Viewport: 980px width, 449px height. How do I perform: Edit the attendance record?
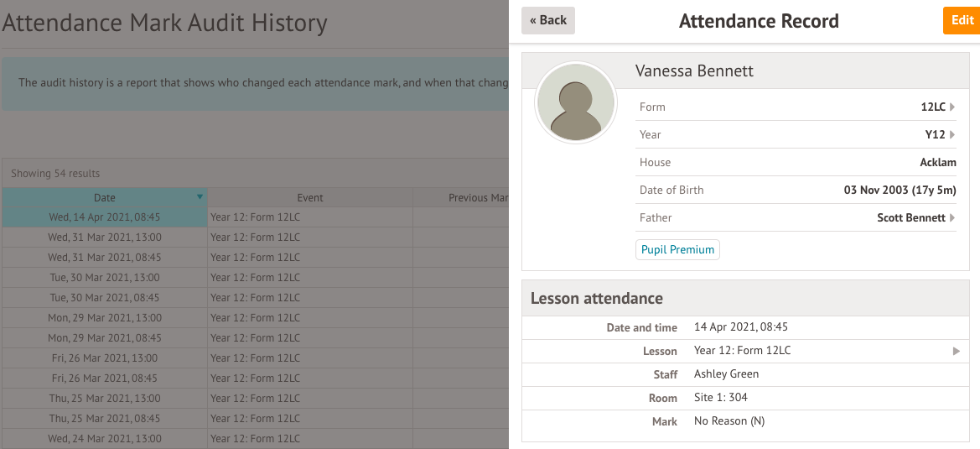click(962, 20)
